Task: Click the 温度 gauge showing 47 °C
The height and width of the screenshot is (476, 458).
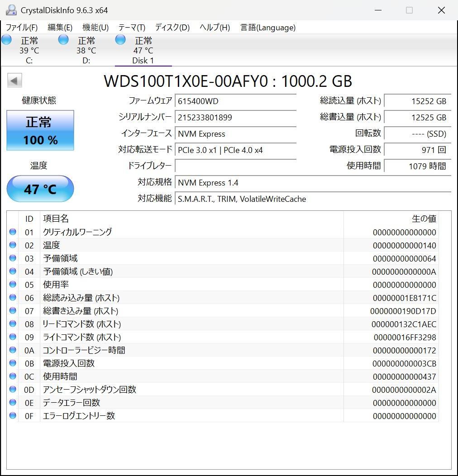Action: (40, 189)
